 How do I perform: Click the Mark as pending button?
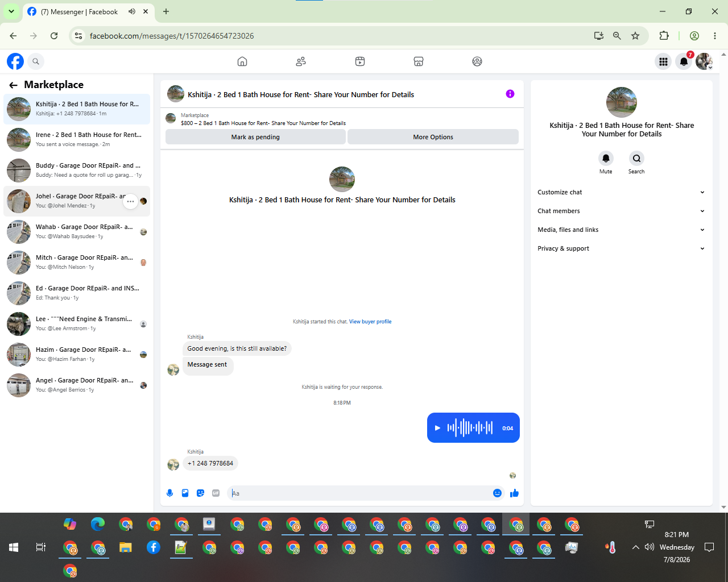[255, 137]
